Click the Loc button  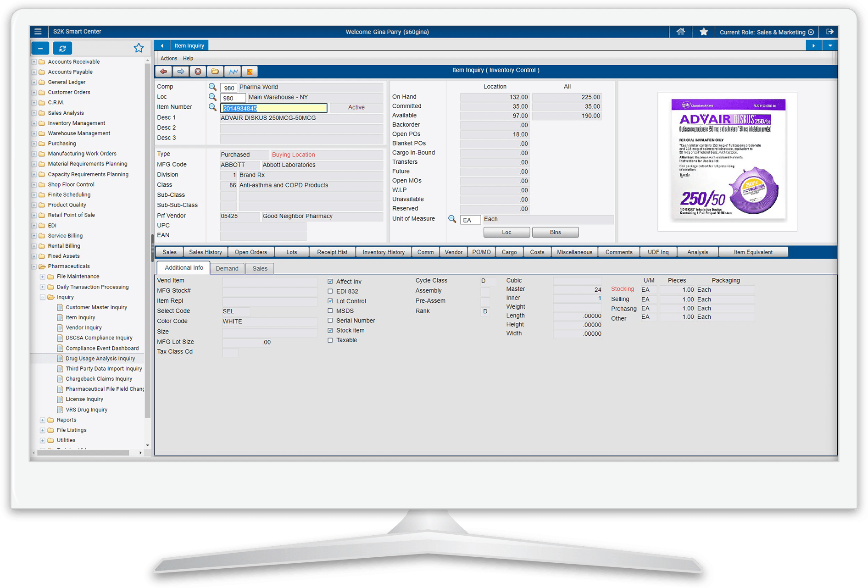click(x=506, y=232)
